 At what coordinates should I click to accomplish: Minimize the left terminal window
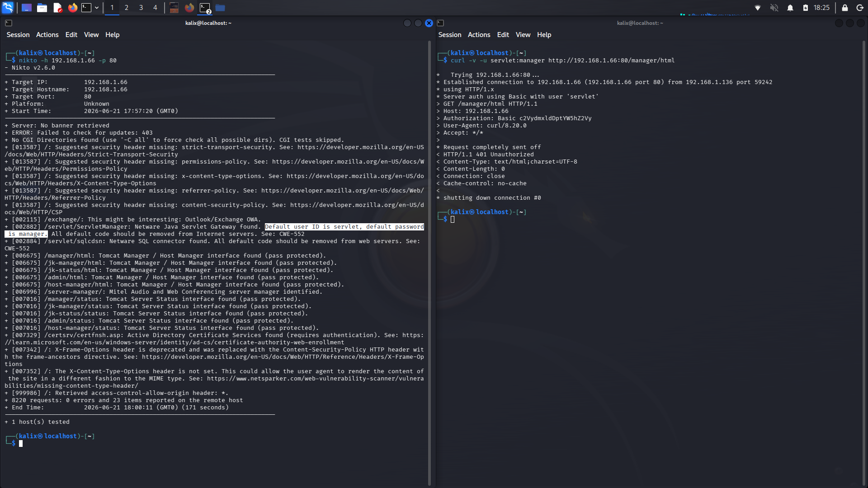click(407, 23)
